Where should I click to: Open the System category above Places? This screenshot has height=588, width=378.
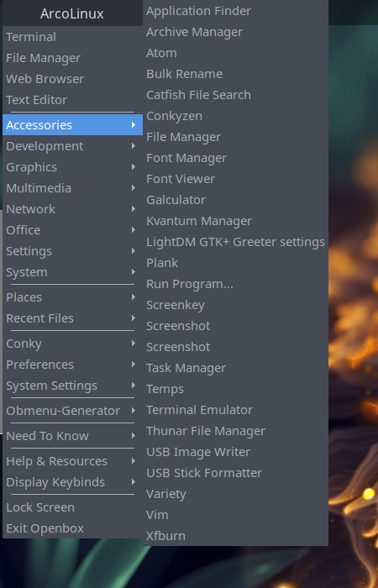[72, 272]
